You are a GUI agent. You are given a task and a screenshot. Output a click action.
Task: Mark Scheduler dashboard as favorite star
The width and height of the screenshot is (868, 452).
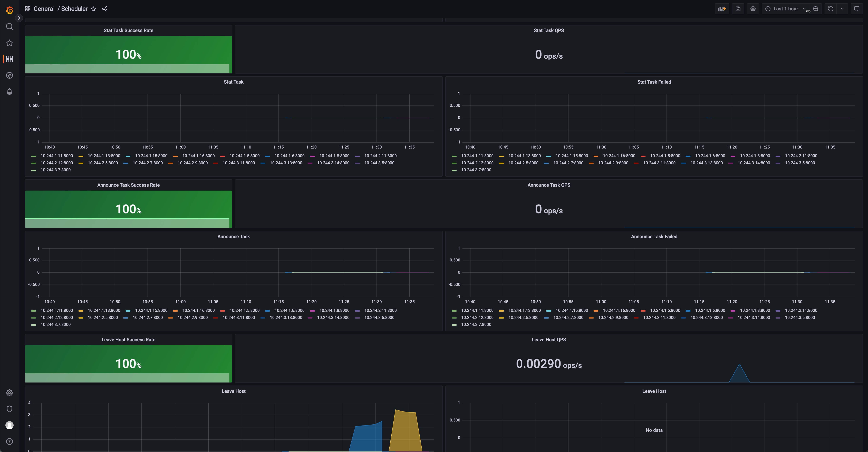click(x=93, y=9)
